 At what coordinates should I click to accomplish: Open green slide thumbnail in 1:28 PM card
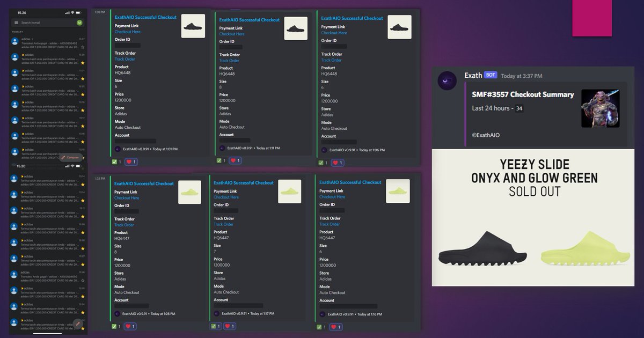point(189,192)
